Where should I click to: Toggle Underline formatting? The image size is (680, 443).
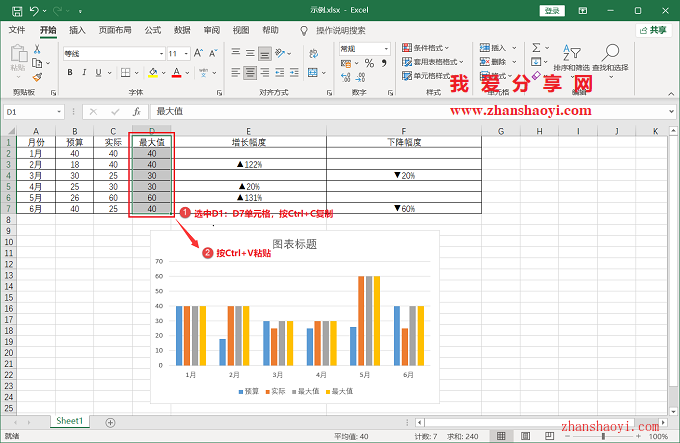click(x=98, y=72)
